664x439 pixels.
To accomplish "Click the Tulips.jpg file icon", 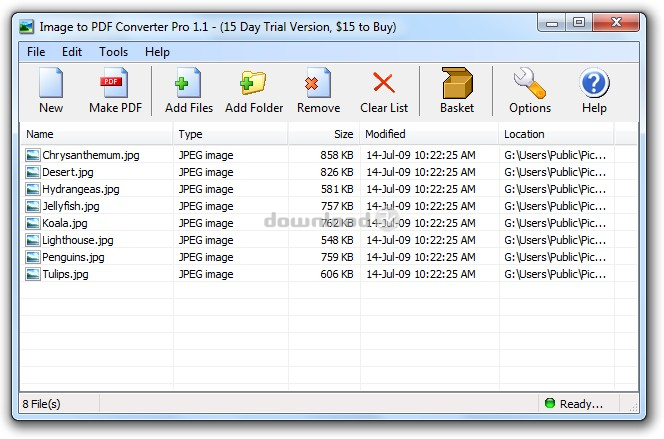I will 33,274.
